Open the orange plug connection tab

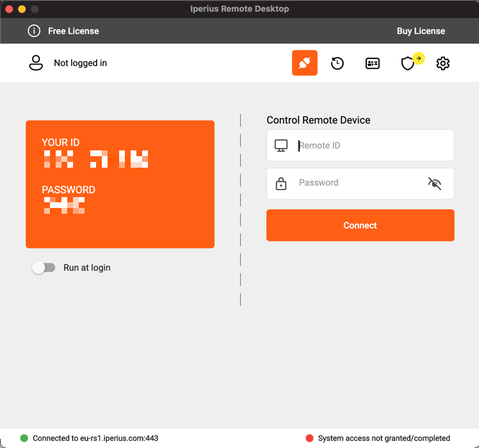pos(305,63)
